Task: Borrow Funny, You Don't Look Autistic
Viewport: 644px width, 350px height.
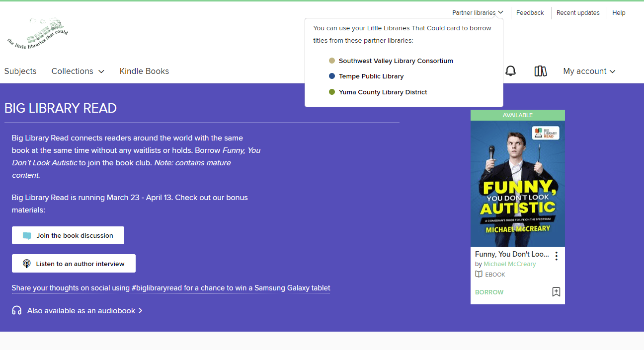Action: tap(489, 292)
